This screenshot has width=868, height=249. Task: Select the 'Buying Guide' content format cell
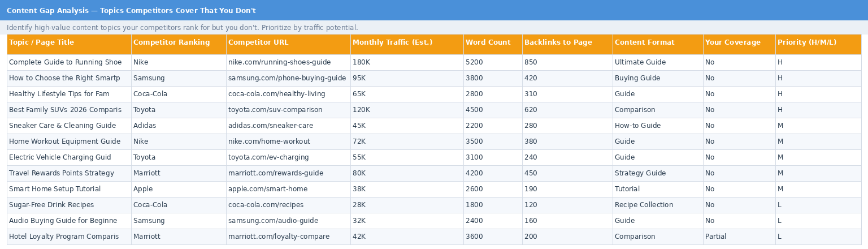coord(658,78)
